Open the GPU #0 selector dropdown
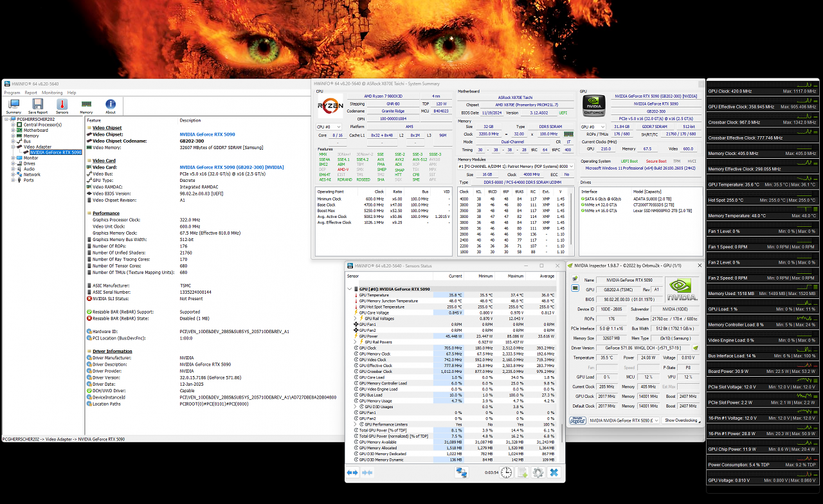 [x=593, y=127]
